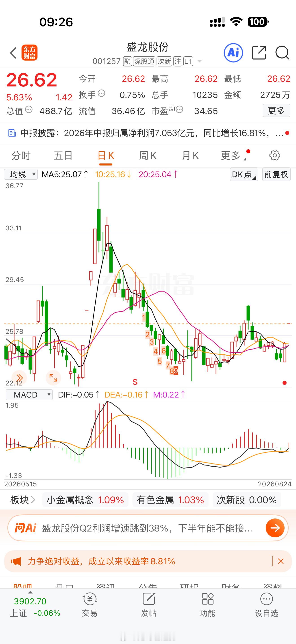Tap the back arrow icon

tap(13, 53)
